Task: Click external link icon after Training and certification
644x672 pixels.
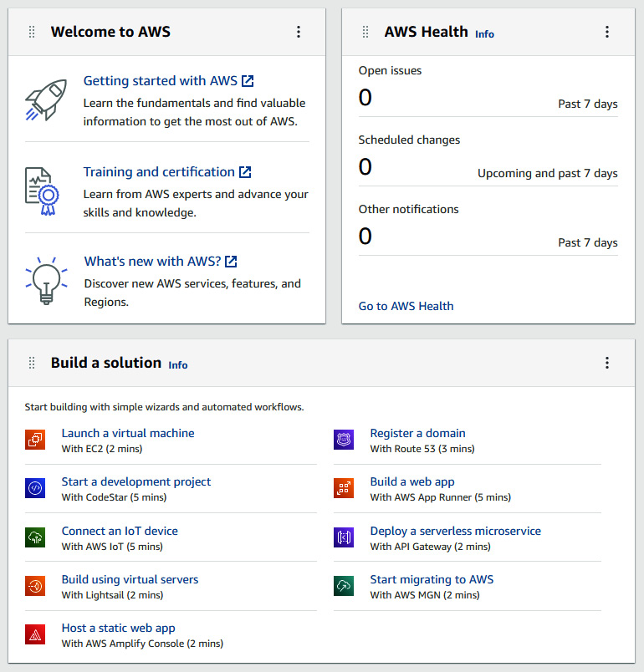Action: pyautogui.click(x=245, y=172)
